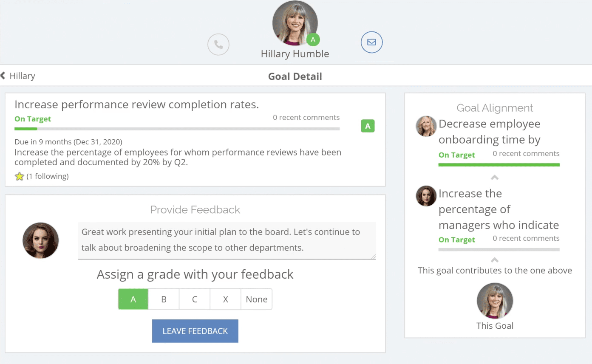Click the green A badge on profile photo
Screen dimensions: 592x364
tap(313, 40)
